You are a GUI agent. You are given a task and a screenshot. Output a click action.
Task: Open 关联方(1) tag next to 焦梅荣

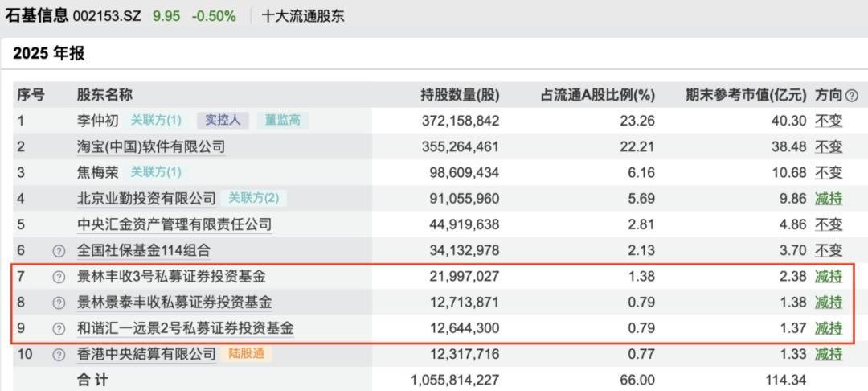[156, 172]
